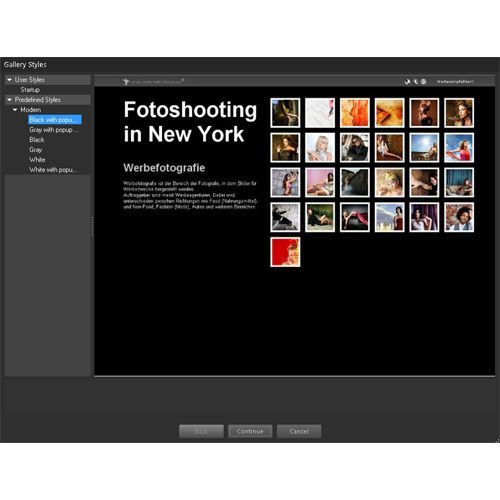The width and height of the screenshot is (500, 500).
Task: Open the curly-haired man thumbnail
Action: (x=459, y=217)
